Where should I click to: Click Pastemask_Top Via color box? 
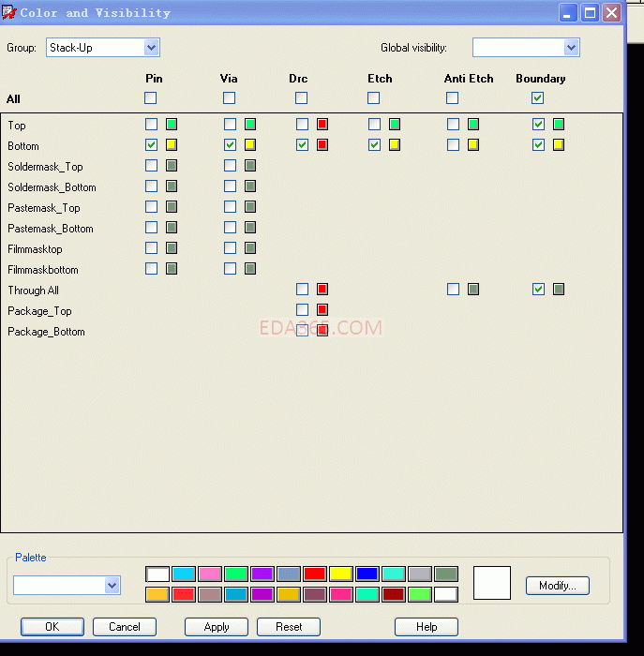click(x=250, y=207)
